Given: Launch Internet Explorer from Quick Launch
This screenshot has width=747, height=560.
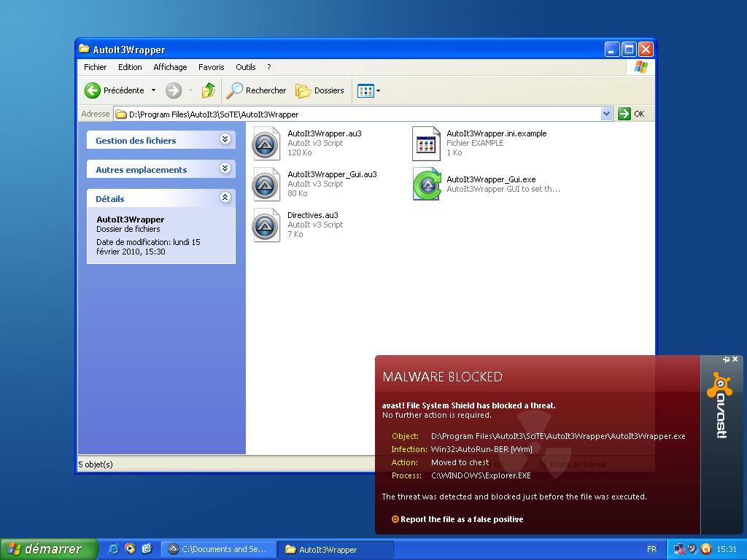Looking at the screenshot, I should [113, 549].
